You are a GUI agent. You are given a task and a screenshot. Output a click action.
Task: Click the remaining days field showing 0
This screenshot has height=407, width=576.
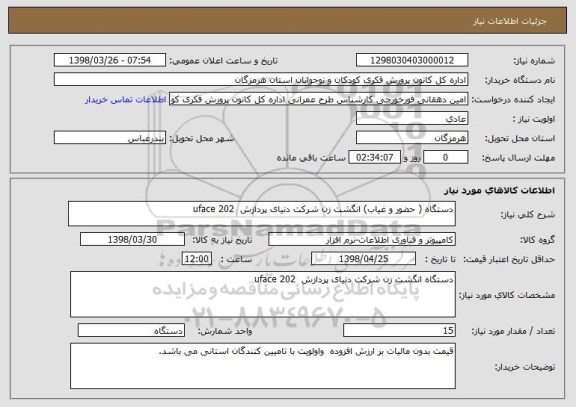[446, 157]
